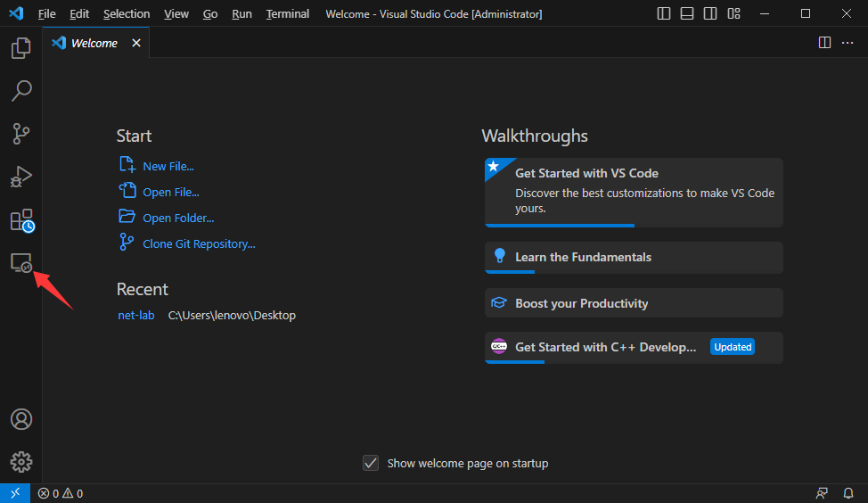Click the Clone Git Repository link
This screenshot has width=868, height=503.
point(199,243)
